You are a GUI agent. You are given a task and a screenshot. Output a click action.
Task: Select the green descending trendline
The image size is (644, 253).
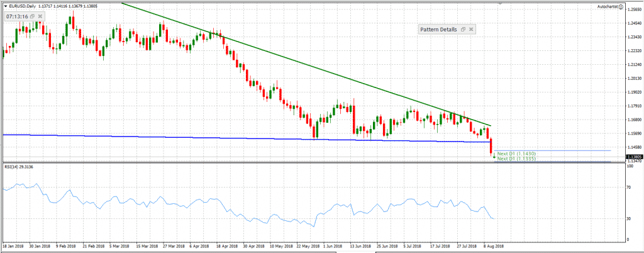pos(306,64)
